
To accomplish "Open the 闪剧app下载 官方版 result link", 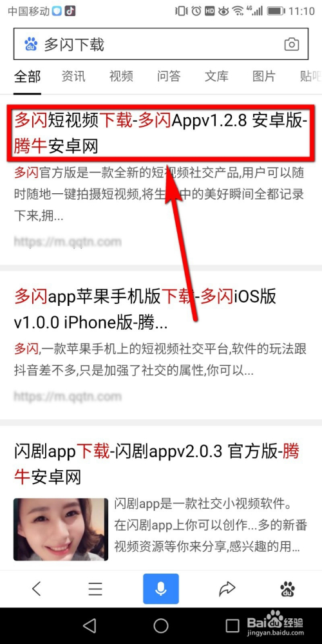I will (x=156, y=464).
